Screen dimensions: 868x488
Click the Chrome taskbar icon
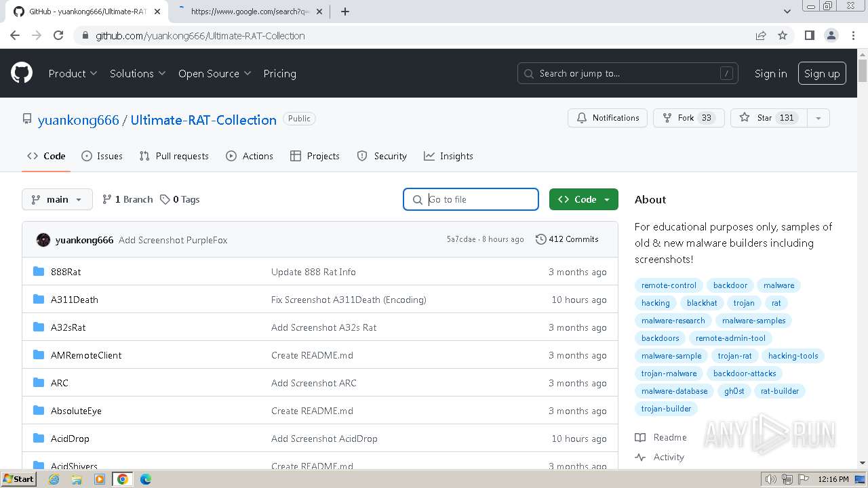pos(123,479)
